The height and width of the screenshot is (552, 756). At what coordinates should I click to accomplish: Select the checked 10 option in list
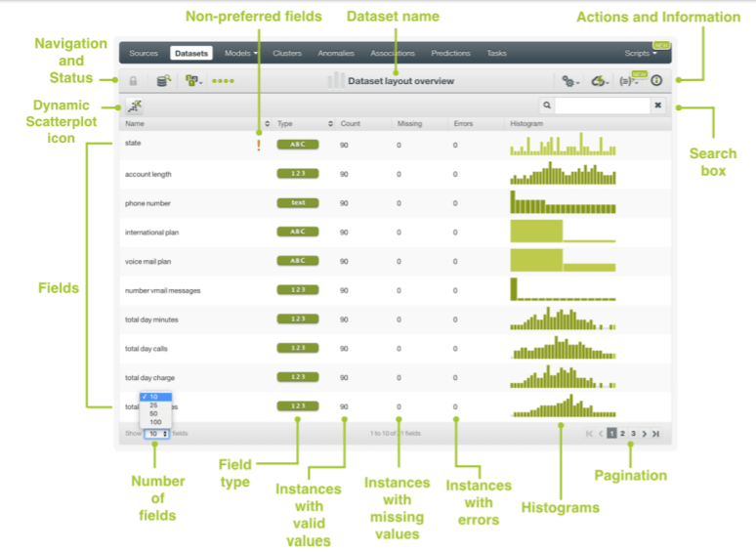click(155, 397)
